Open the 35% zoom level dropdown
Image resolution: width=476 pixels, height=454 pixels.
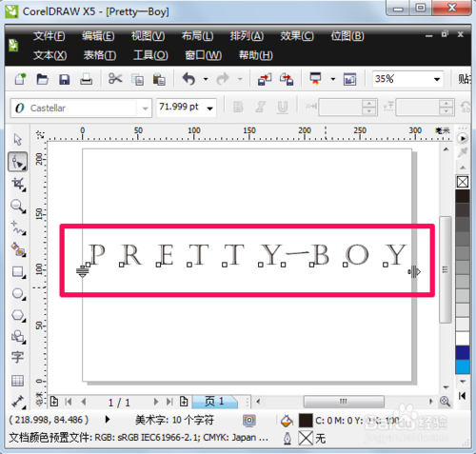click(x=437, y=79)
